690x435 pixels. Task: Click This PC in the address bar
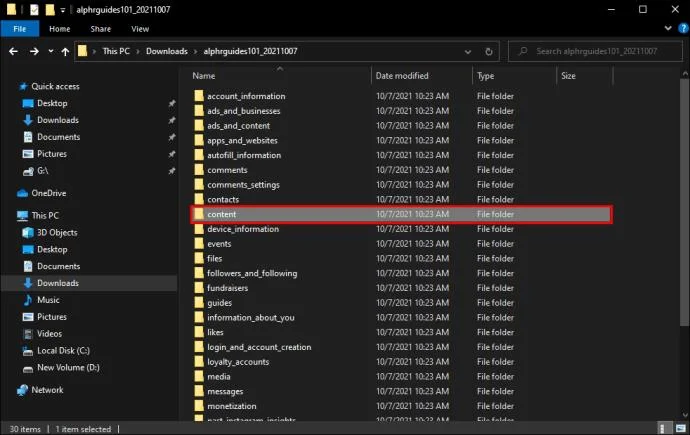116,51
